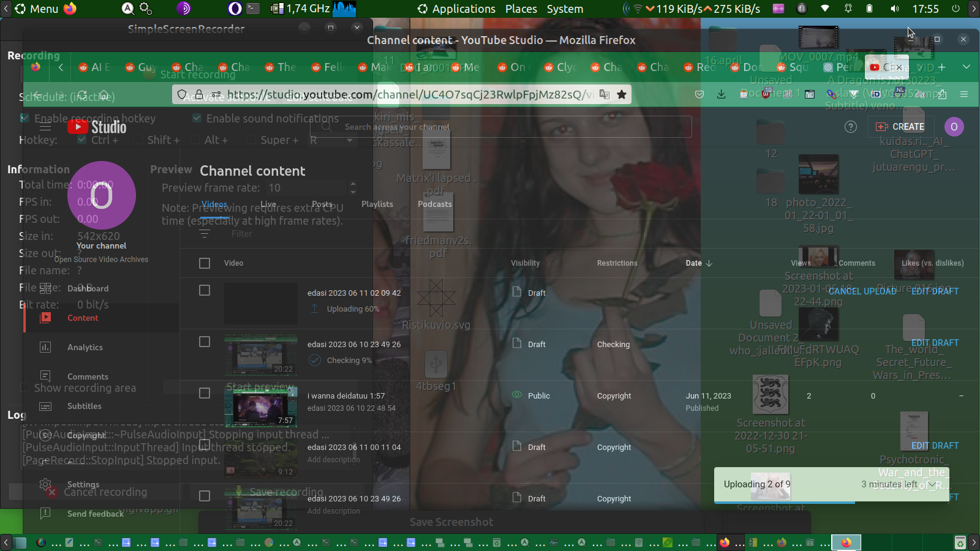The image size is (980, 551).
Task: Click EDIT DRAFT on the uploading video row
Action: point(935,291)
